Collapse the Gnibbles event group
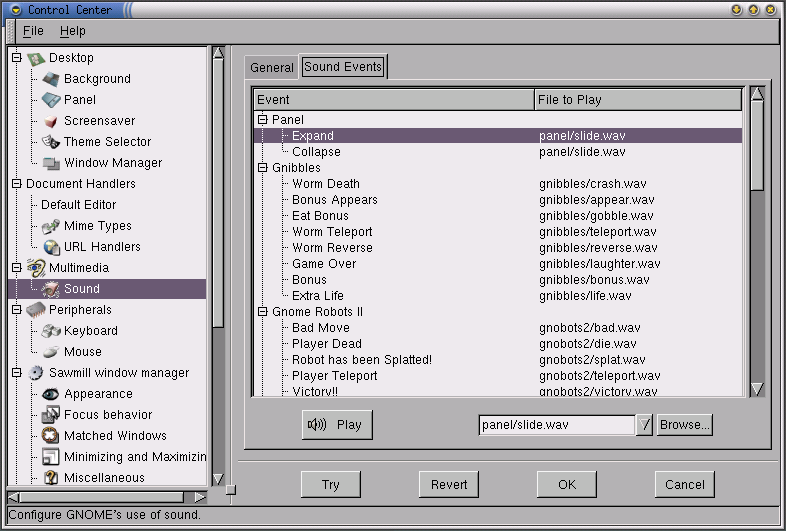The width and height of the screenshot is (786, 531). 263,168
